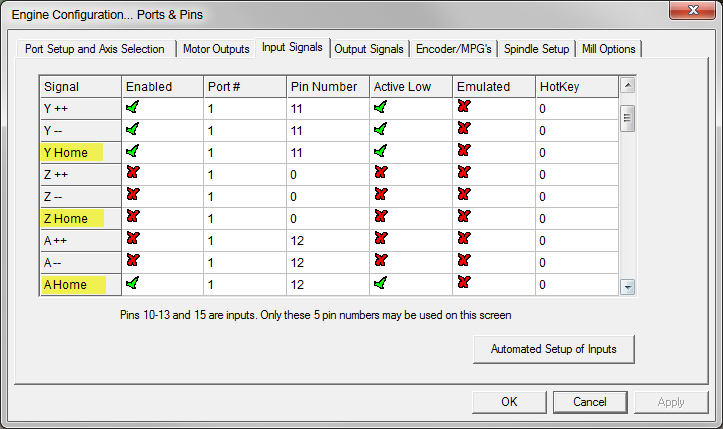Open the Output Signals tab

coord(369,49)
